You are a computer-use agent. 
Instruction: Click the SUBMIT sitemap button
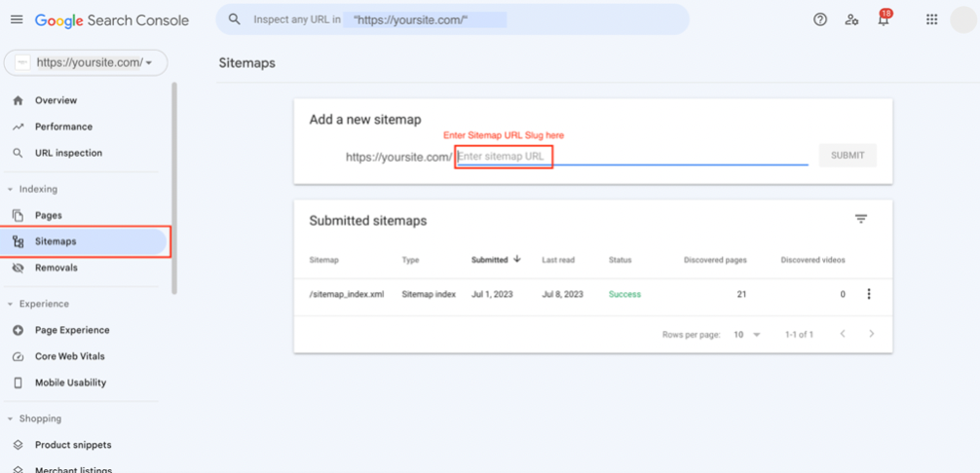(847, 156)
